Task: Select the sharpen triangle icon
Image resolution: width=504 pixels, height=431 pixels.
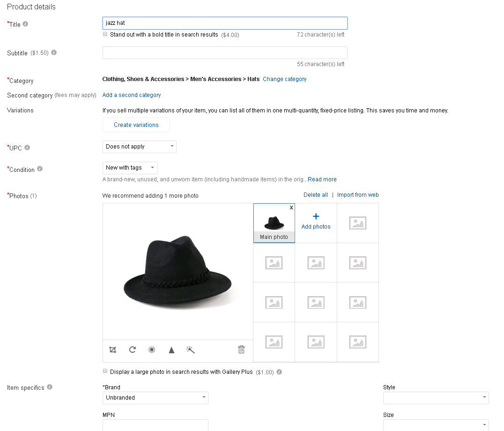Action: 171,349
